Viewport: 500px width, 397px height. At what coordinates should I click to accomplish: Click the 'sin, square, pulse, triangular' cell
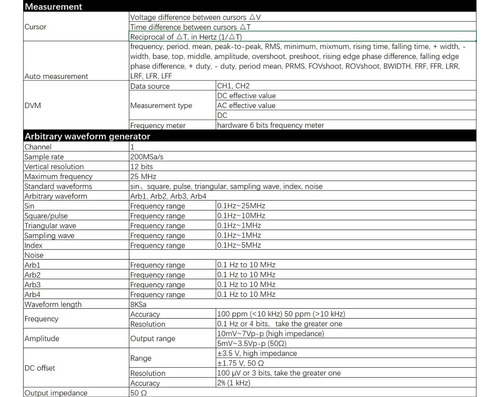(x=303, y=186)
